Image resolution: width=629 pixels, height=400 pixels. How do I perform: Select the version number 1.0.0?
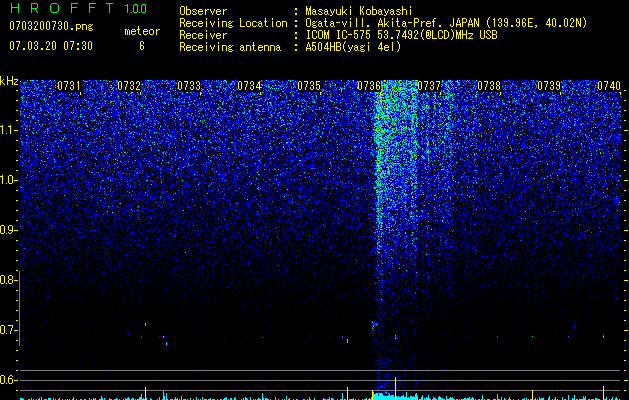tap(135, 9)
